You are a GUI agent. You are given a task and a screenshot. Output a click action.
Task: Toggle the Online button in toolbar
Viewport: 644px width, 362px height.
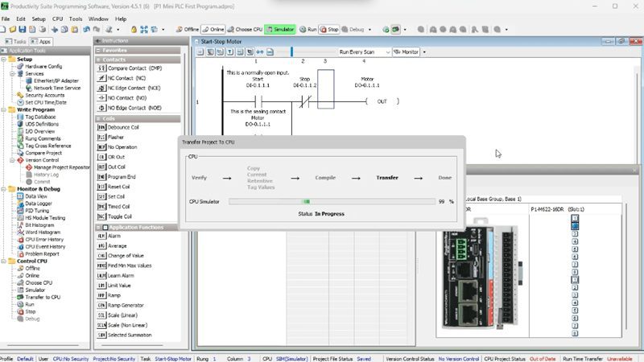(x=213, y=30)
